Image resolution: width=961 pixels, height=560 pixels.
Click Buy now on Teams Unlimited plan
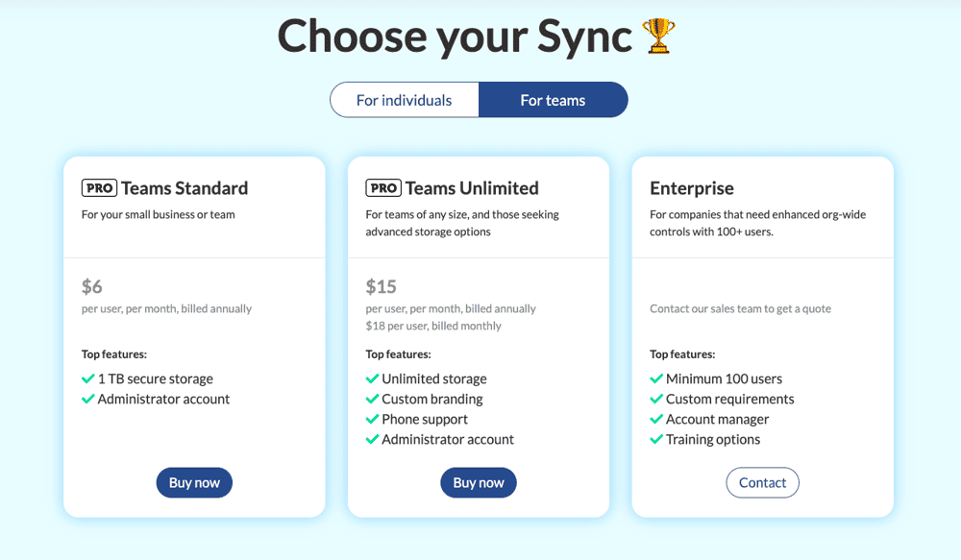point(478,482)
